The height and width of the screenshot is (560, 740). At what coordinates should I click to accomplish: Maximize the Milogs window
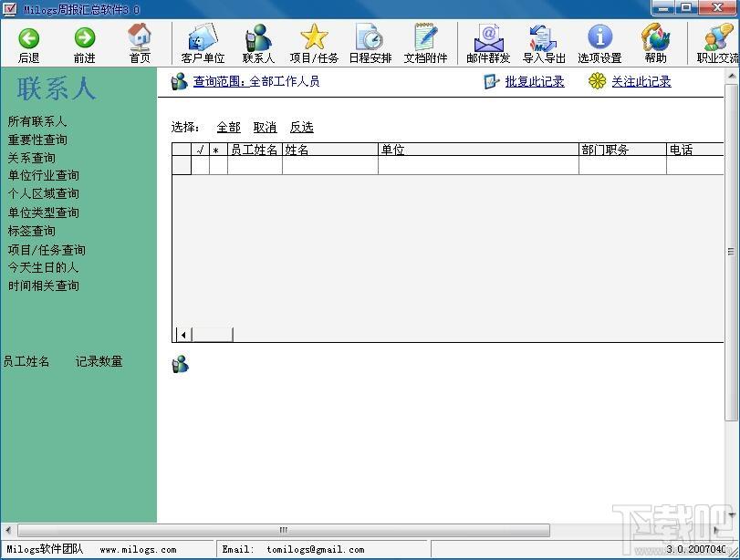[687, 7]
